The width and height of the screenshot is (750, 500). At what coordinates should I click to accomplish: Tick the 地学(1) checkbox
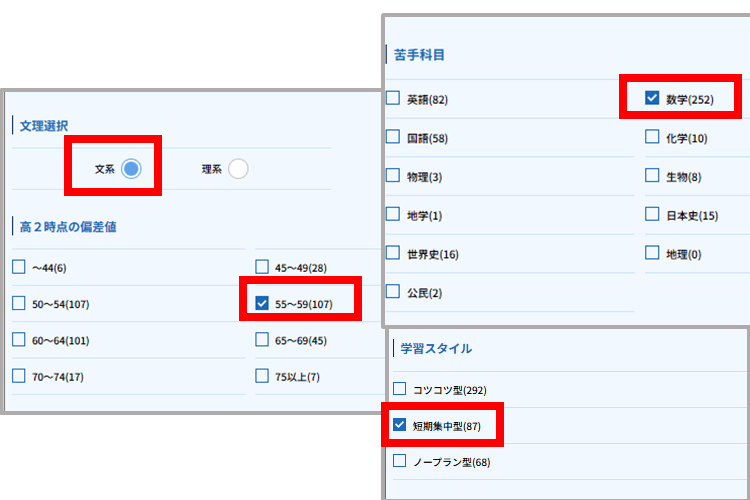393,214
